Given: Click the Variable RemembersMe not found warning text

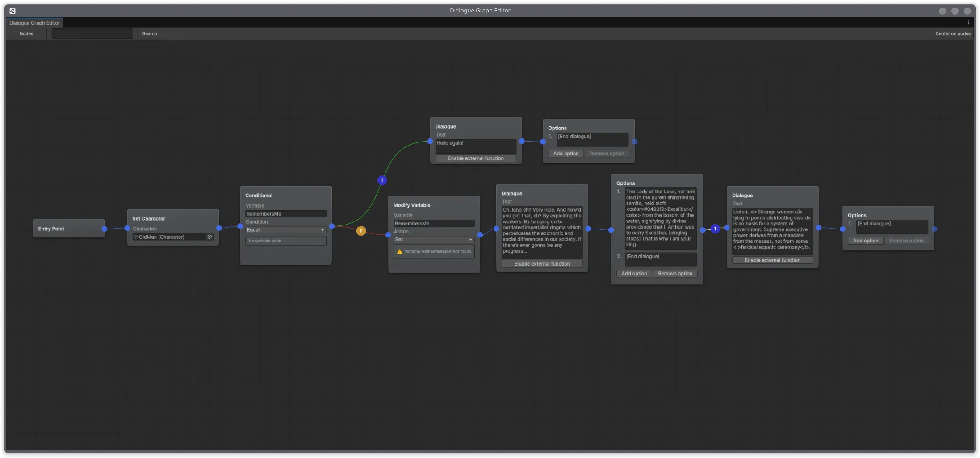Looking at the screenshot, I should click(438, 252).
